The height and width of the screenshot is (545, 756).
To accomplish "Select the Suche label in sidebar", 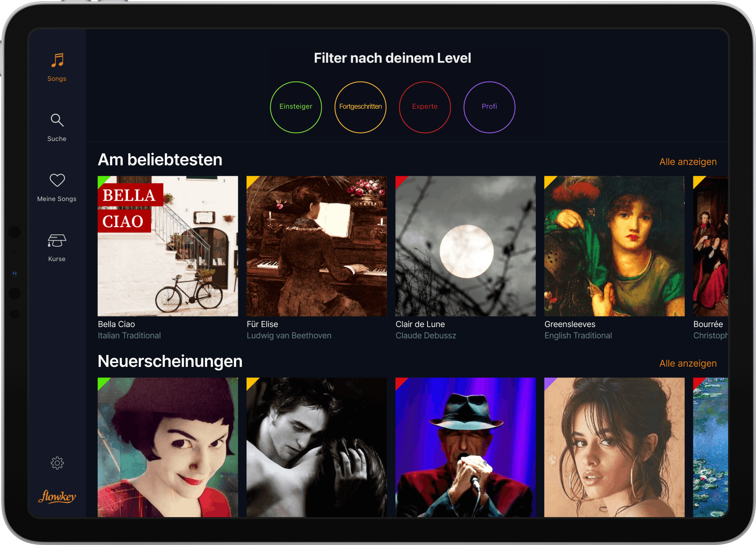I will pos(57,139).
